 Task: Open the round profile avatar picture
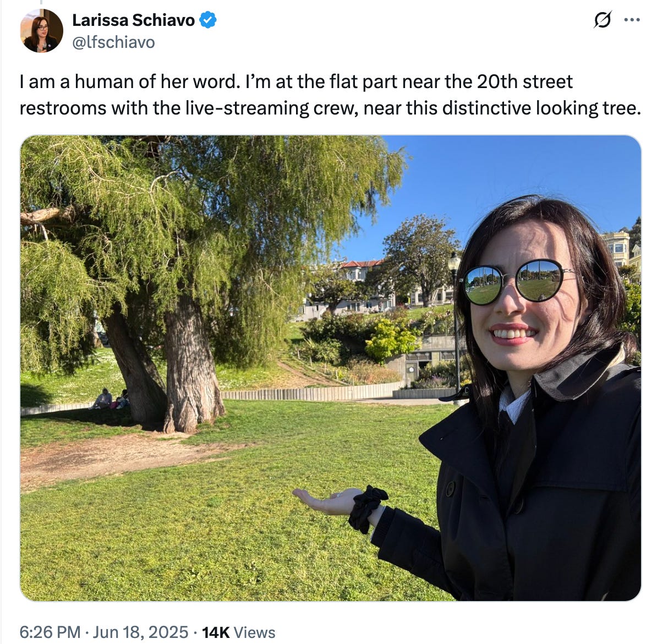click(x=41, y=31)
